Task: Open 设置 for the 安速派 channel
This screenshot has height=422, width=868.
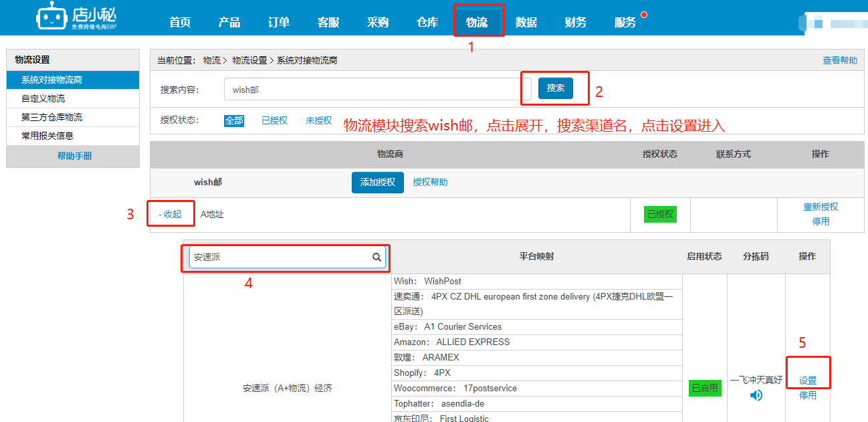Action: pyautogui.click(x=808, y=381)
